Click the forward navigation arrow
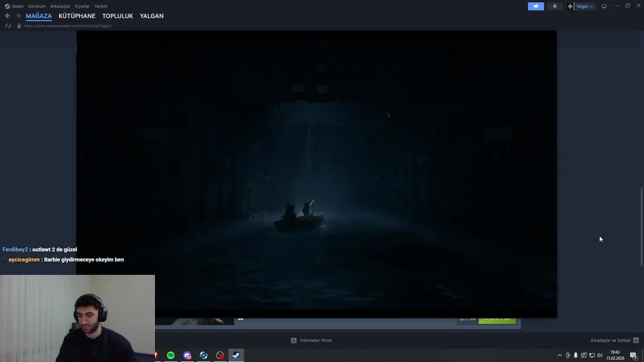This screenshot has width=644, height=362. [18, 16]
